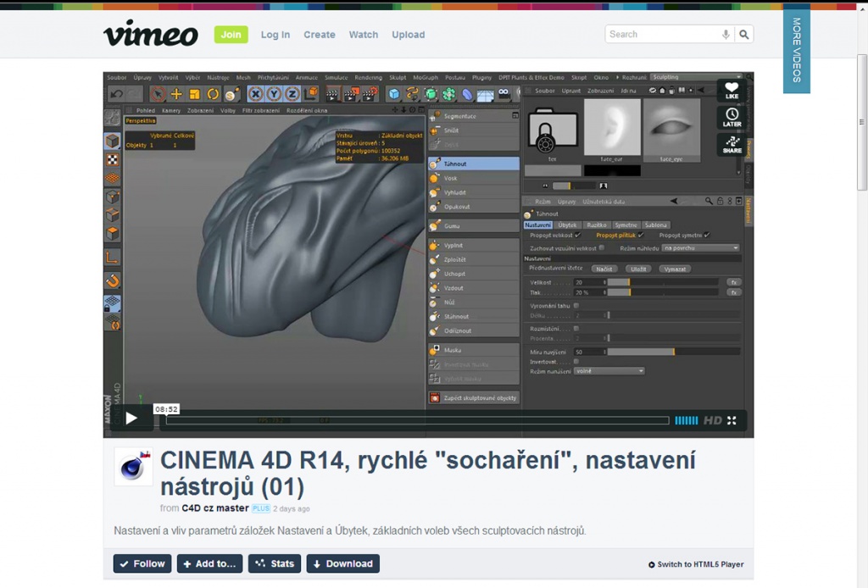Adjust the Míra navýšení slider

pyautogui.click(x=674, y=352)
